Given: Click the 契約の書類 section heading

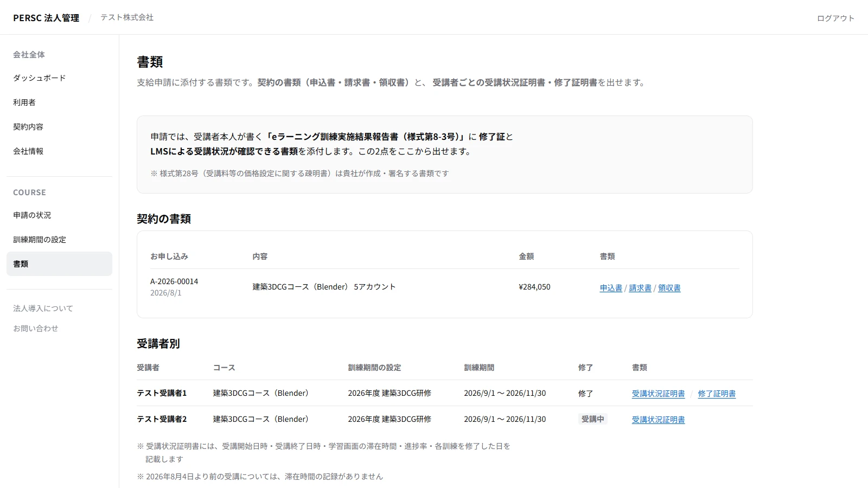Looking at the screenshot, I should [x=164, y=219].
